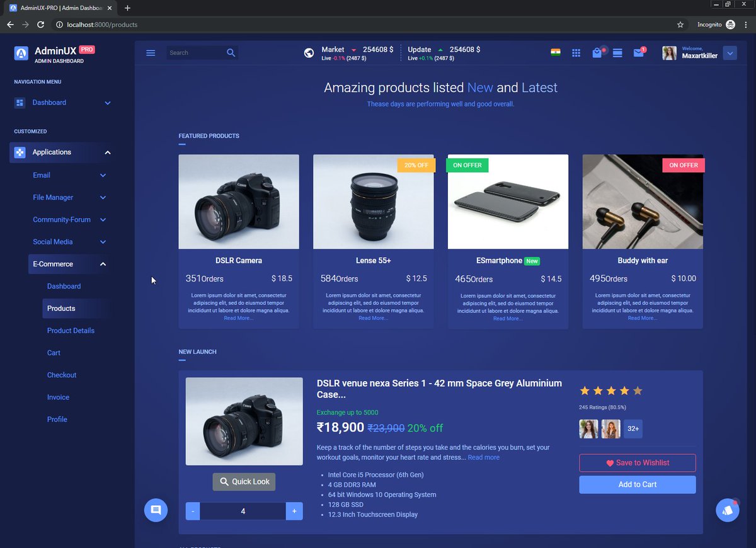Open the hamburger menu icon
Viewport: 756px width, 548px height.
(x=151, y=53)
